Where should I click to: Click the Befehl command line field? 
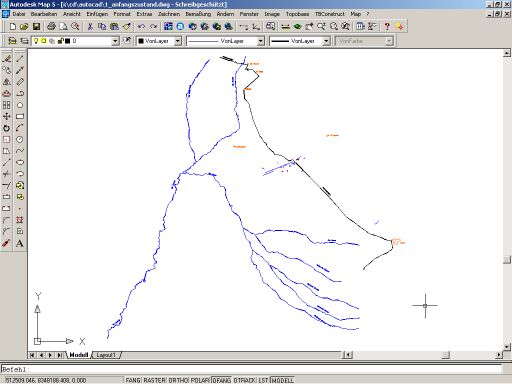251,369
